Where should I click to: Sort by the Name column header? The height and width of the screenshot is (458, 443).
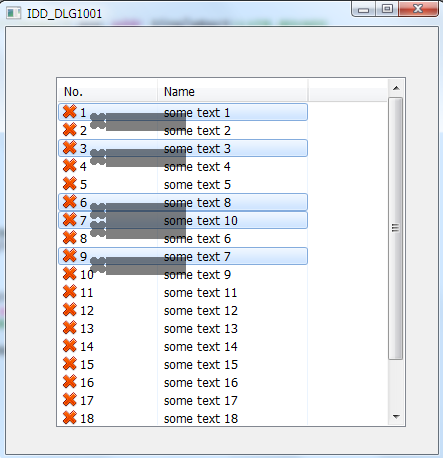[x=233, y=91]
